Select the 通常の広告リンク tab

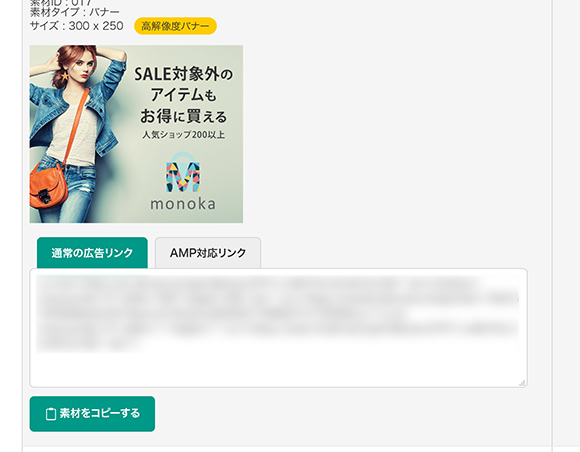pyautogui.click(x=92, y=253)
